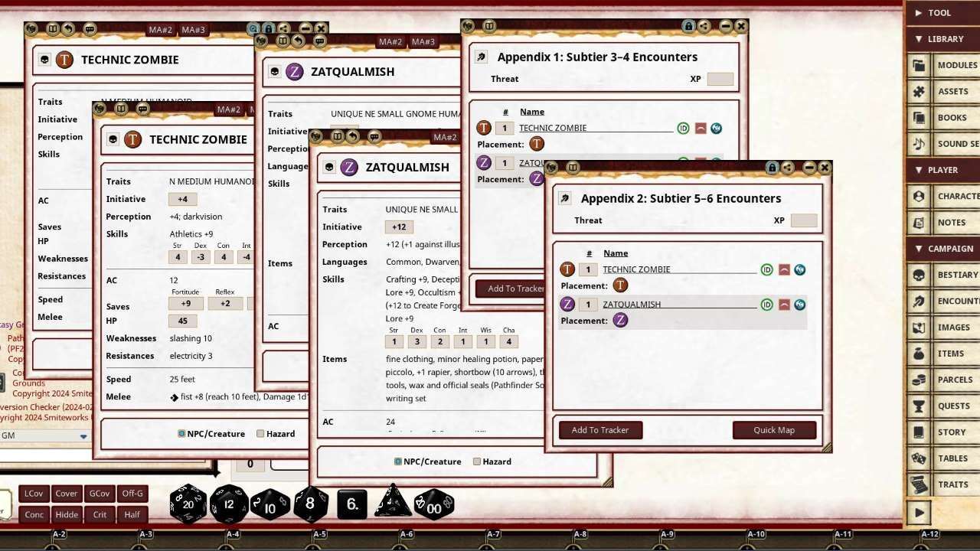Toggle ID visibility for TECHNIC ZOMBIE entry
The height and width of the screenshot is (551, 980).
click(x=766, y=269)
